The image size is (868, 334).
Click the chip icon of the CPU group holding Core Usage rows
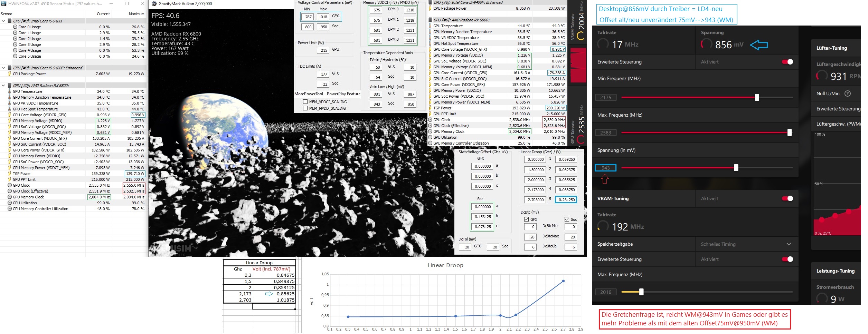(10, 21)
